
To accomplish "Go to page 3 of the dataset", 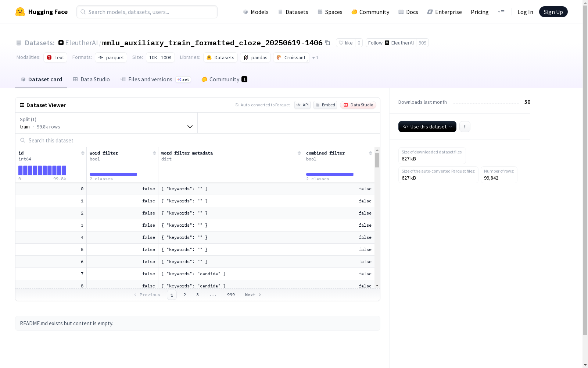I will point(197,295).
